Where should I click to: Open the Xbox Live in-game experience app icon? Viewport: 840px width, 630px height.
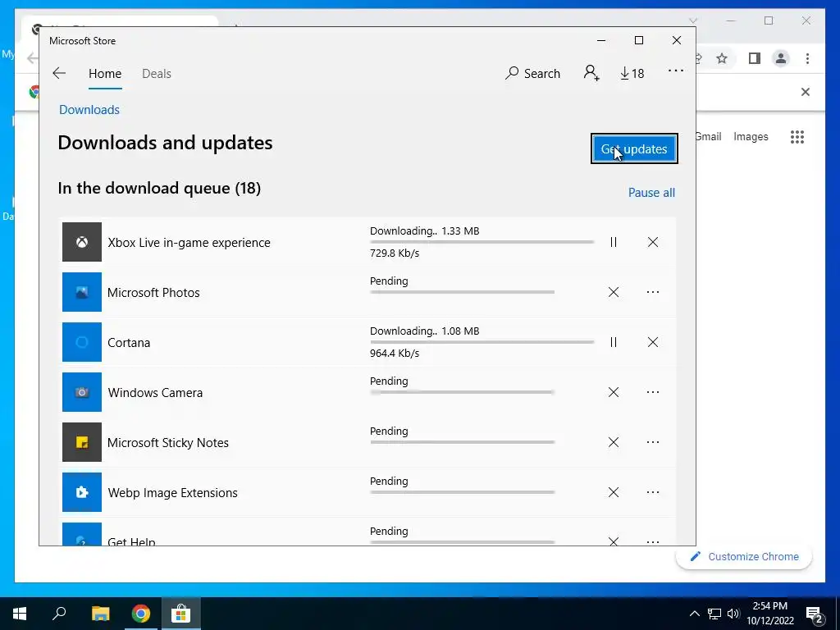point(82,242)
